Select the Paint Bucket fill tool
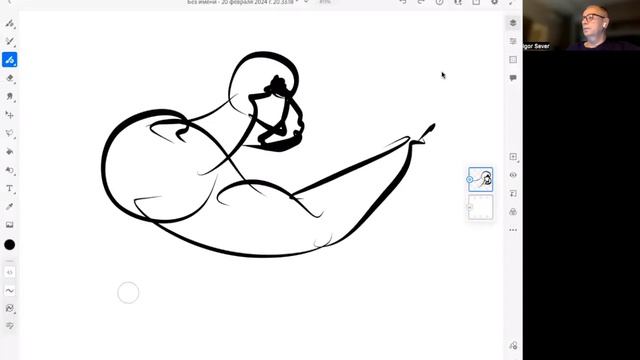Viewport: 640px width, 360px height. [x=9, y=151]
